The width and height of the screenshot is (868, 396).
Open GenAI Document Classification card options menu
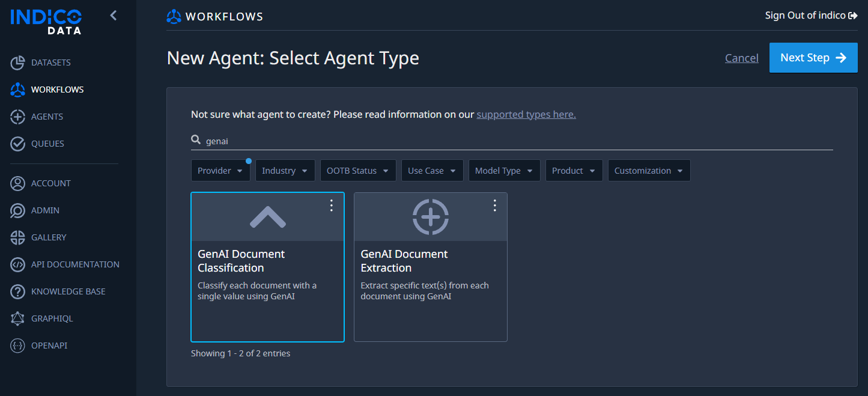332,206
